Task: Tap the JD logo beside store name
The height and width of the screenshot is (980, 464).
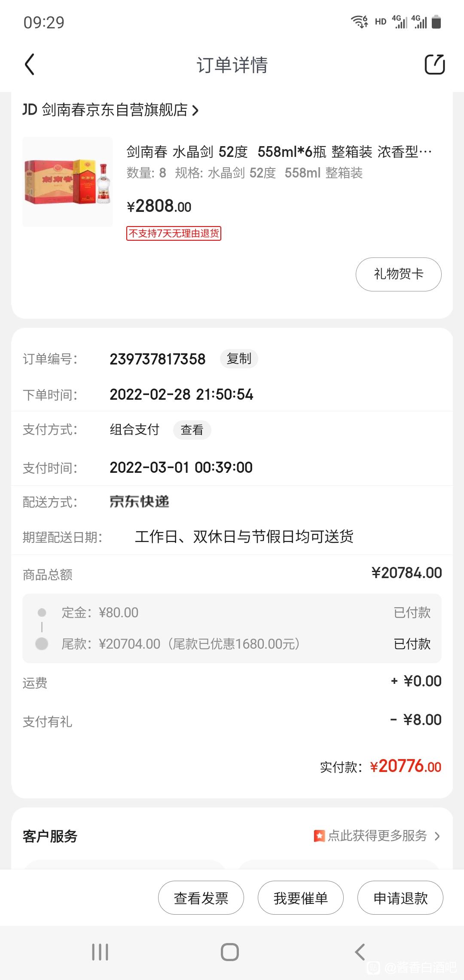Action: click(30, 110)
